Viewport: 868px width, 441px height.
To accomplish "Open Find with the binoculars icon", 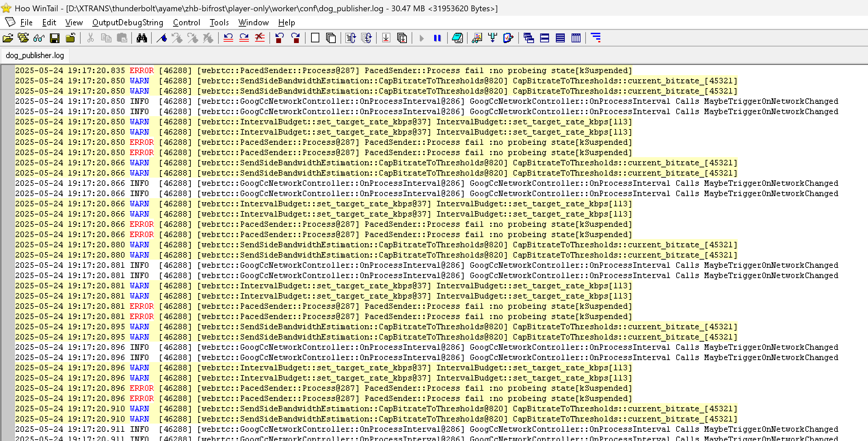I will tap(142, 38).
